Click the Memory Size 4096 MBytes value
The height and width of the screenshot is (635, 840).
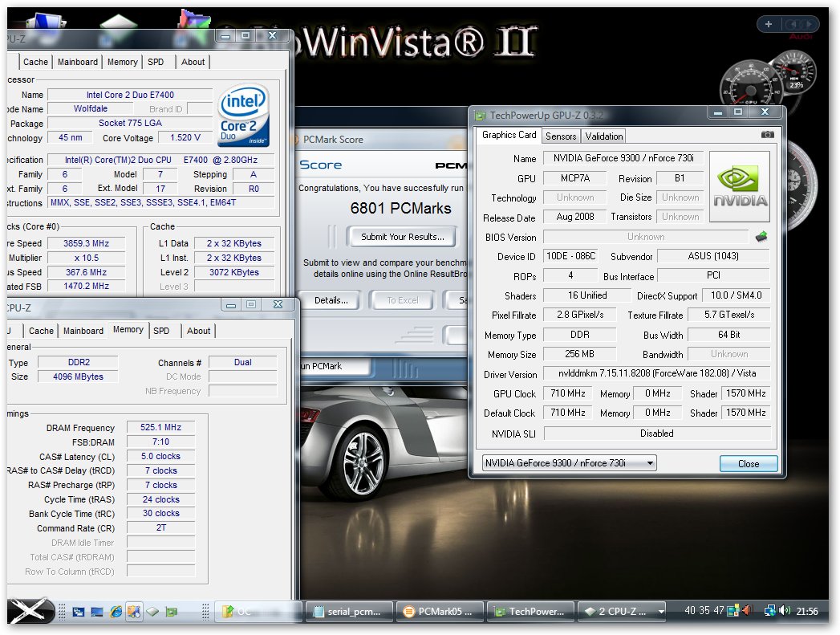[78, 377]
